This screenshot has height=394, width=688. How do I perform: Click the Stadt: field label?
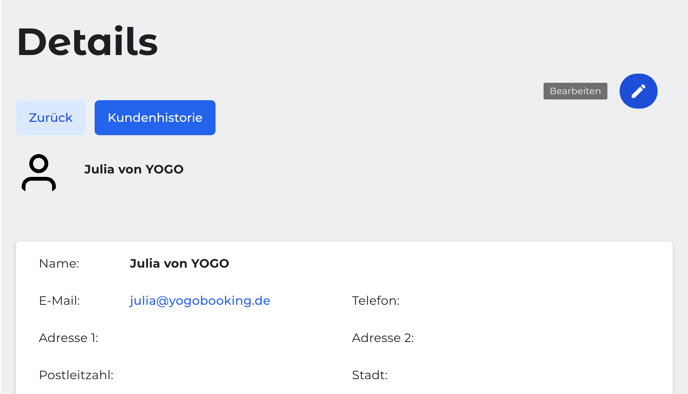pyautogui.click(x=369, y=375)
